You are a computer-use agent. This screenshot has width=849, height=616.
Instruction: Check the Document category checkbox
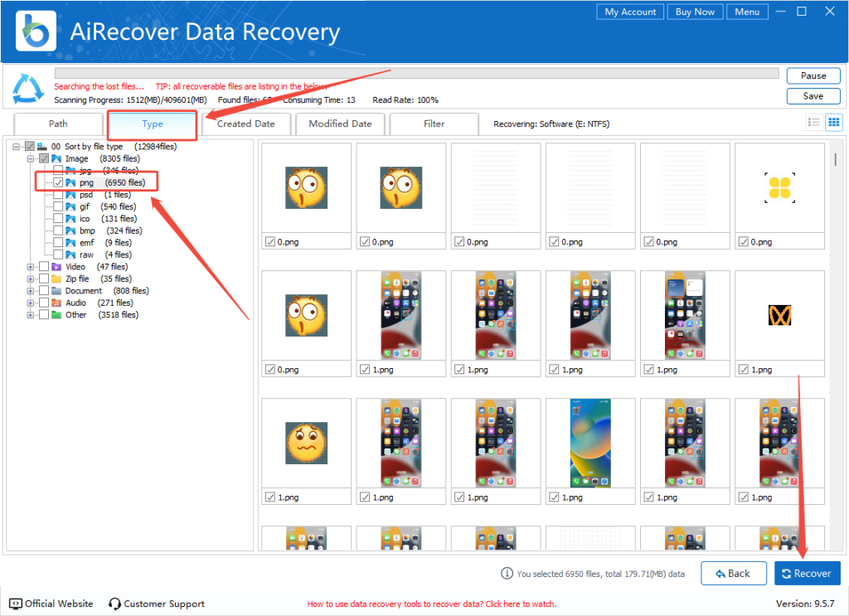click(x=44, y=291)
